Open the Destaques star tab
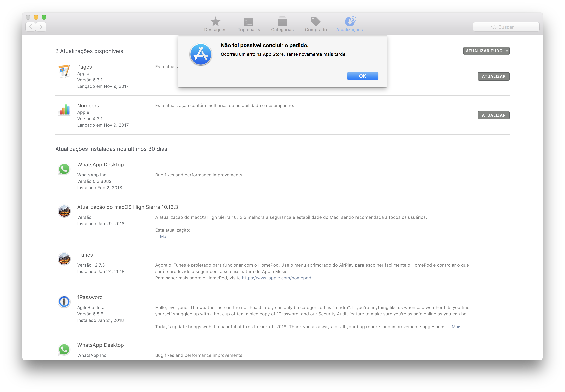 [x=215, y=22]
